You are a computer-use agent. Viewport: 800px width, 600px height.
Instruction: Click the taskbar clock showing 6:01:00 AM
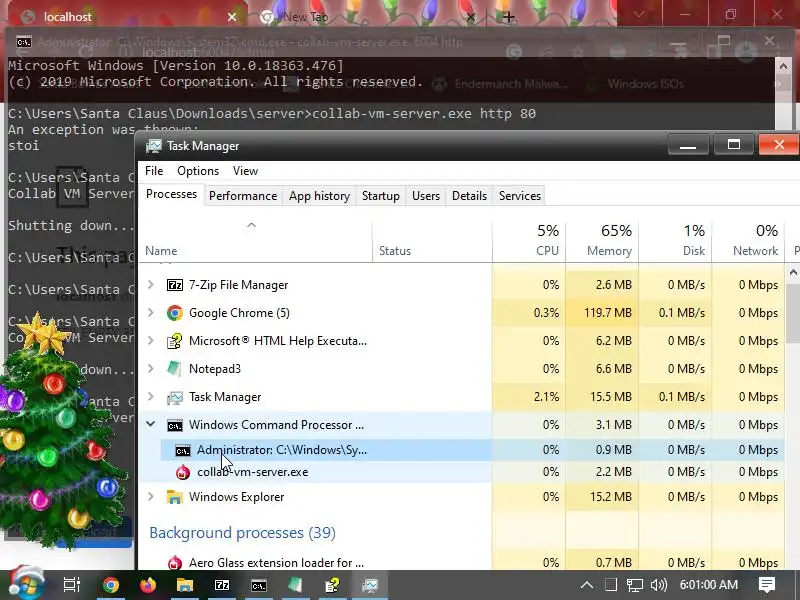[x=708, y=585]
